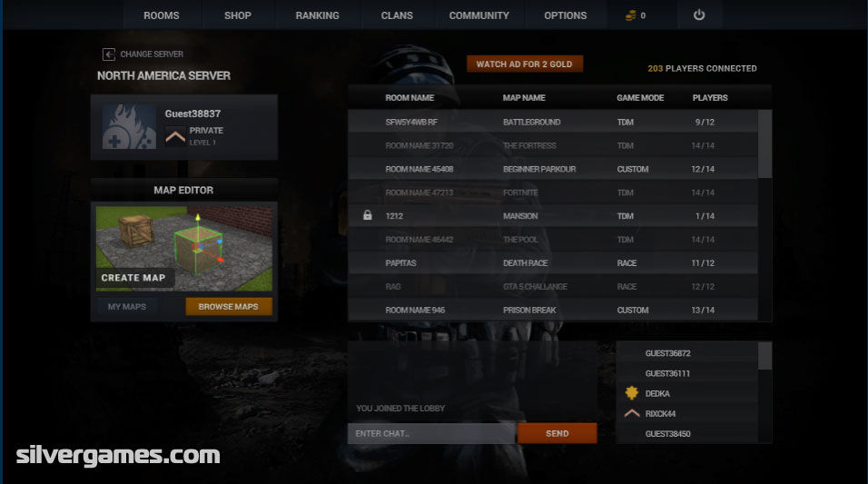Click the lock icon on room 1212

click(368, 215)
